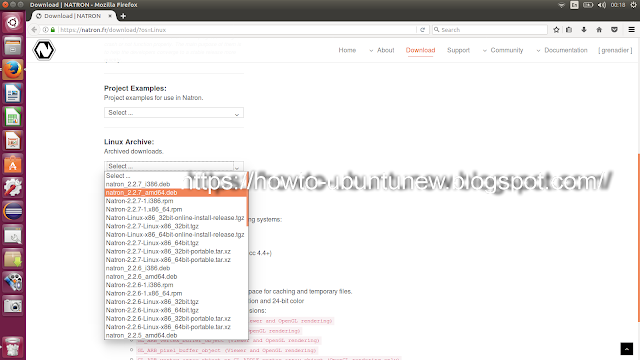The width and height of the screenshot is (640, 360).
Task: Open a new tab with the plus button
Action: tap(123, 16)
